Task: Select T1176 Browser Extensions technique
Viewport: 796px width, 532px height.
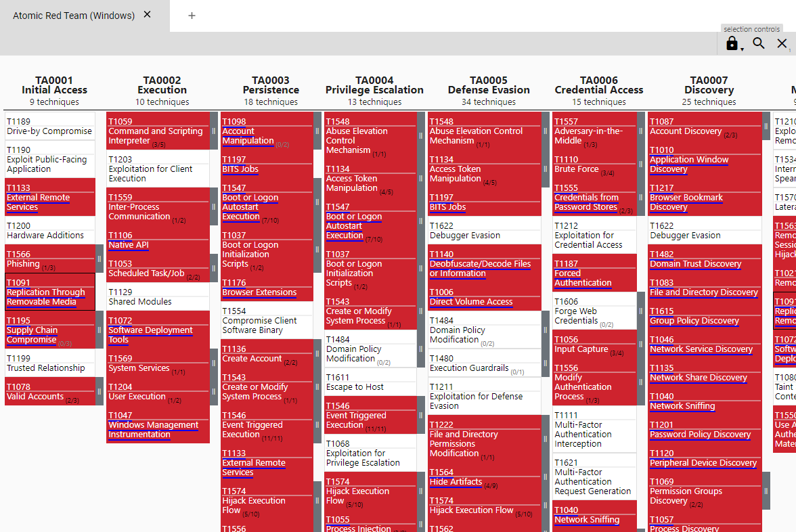Action: (267, 287)
